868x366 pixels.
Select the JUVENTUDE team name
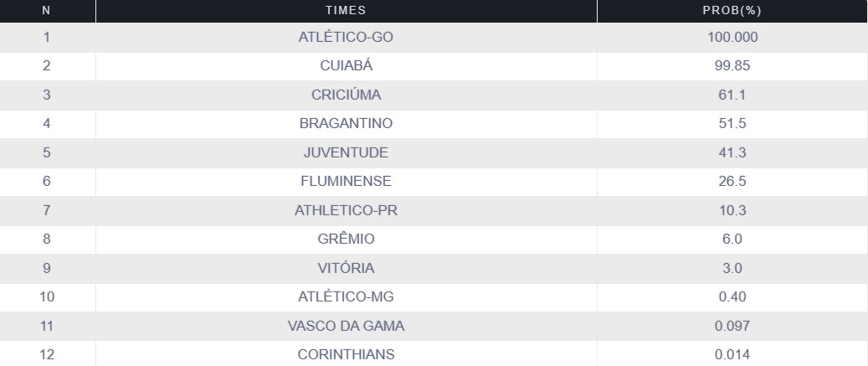(x=346, y=152)
